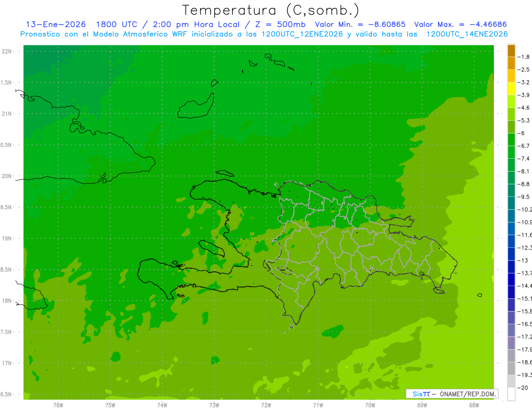Click the '-14.4' color bar label
This screenshot has height=411, width=532.
click(524, 286)
